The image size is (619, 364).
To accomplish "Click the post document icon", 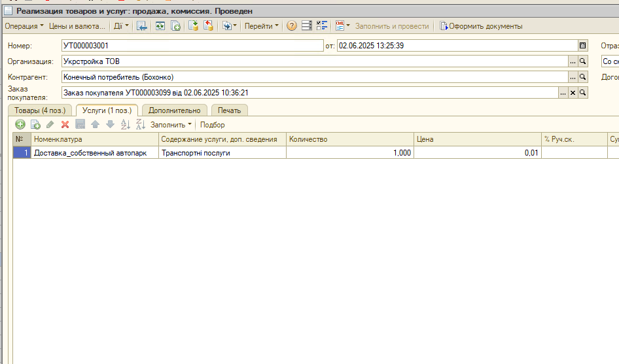I will [193, 26].
